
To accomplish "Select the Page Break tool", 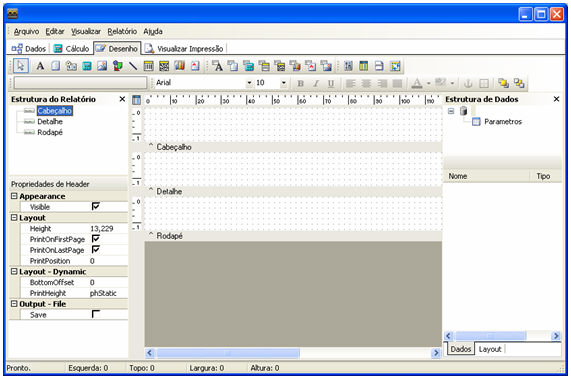I will tap(379, 66).
